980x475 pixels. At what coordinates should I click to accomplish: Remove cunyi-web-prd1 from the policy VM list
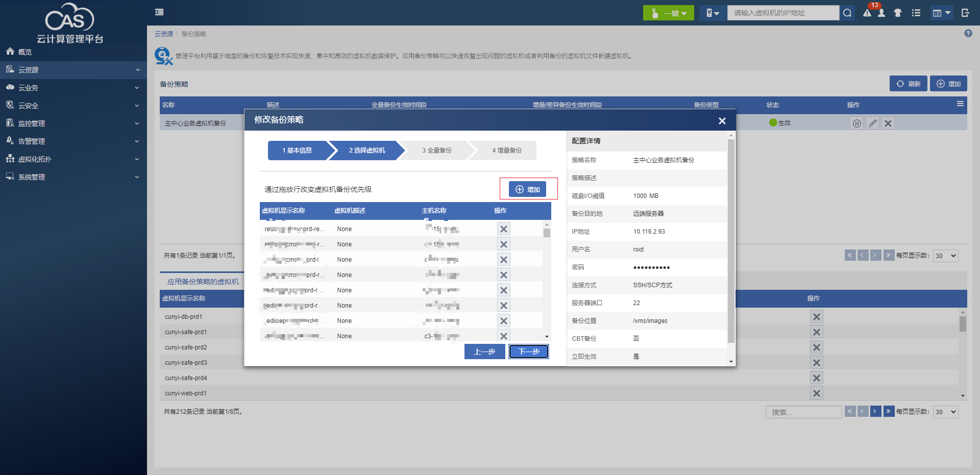pyautogui.click(x=817, y=393)
